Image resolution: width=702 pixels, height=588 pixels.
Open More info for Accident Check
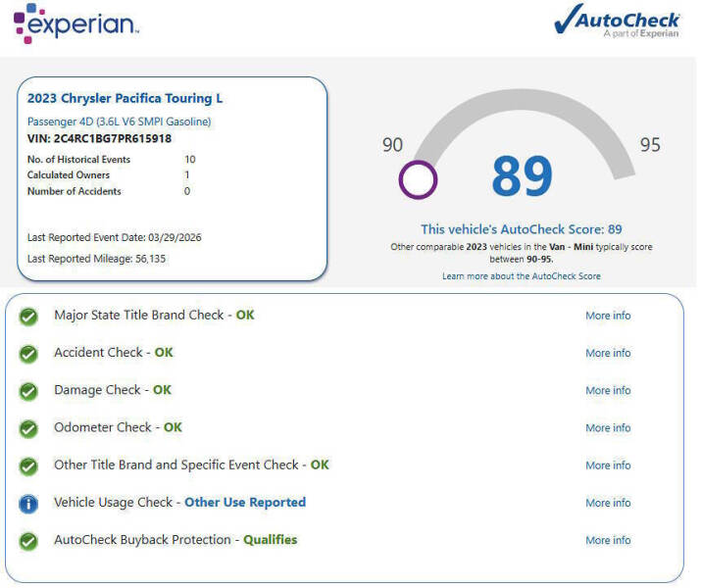click(x=608, y=353)
